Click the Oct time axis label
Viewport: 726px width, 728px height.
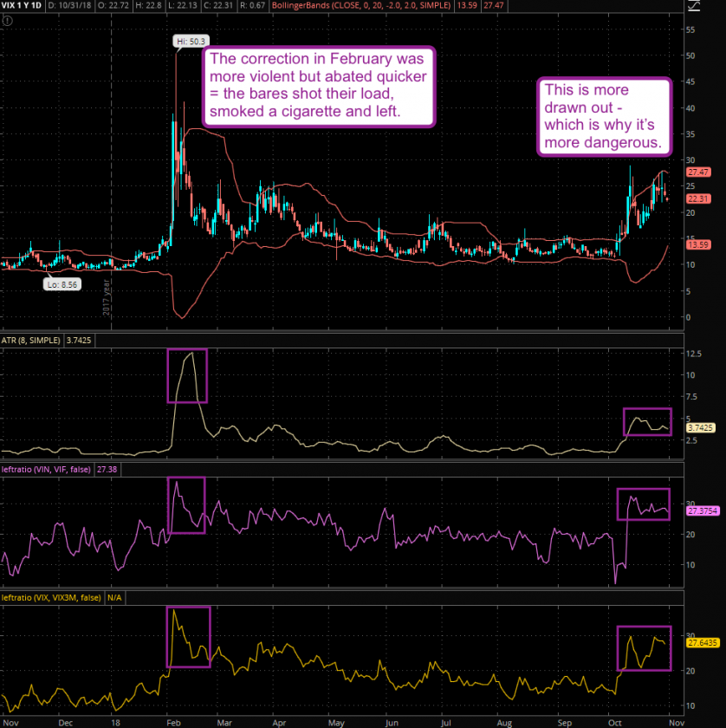615,723
